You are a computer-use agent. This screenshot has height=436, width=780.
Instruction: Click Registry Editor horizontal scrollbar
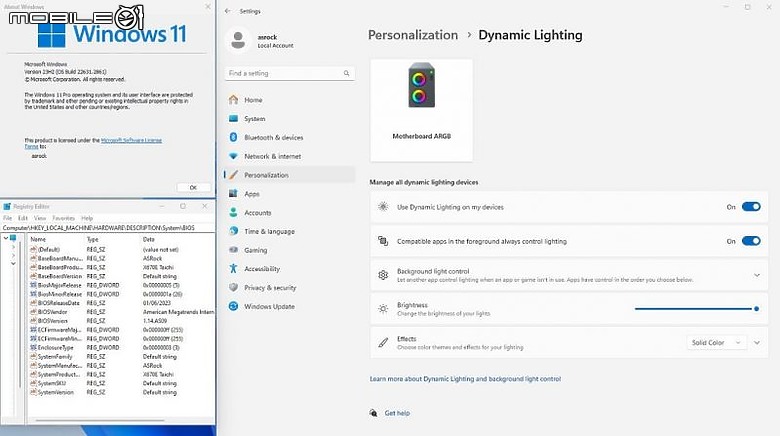(x=99, y=421)
